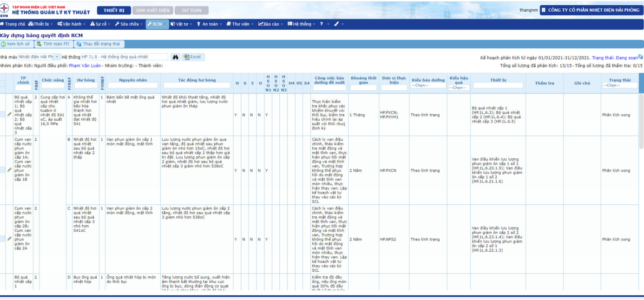Open the Nhà máy plant dropdown
The height and width of the screenshot is (300, 644).
click(39, 57)
